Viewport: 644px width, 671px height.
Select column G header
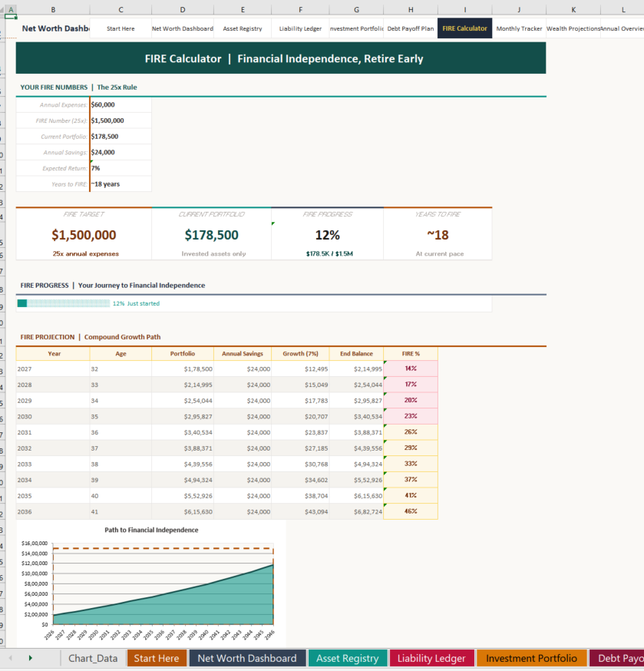click(356, 9)
